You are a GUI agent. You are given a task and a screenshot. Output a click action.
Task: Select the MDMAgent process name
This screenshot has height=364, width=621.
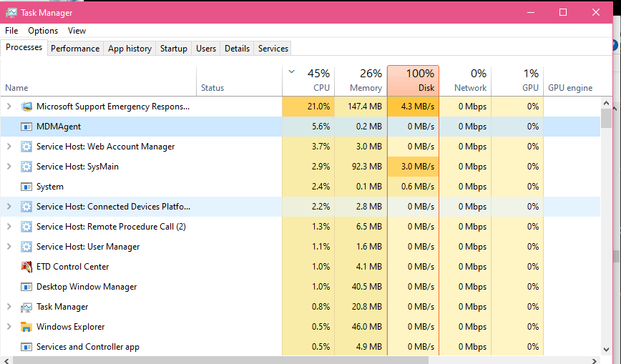tap(59, 127)
